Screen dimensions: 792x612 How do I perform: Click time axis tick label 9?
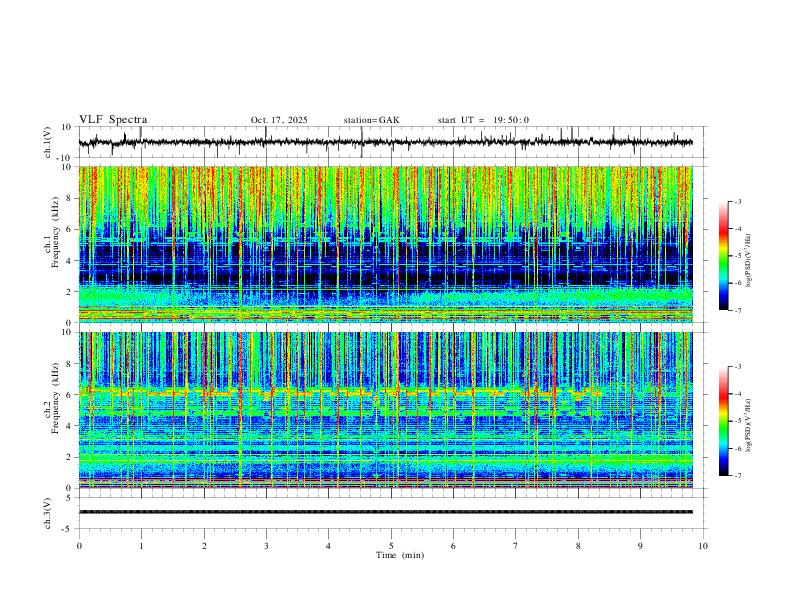click(640, 546)
